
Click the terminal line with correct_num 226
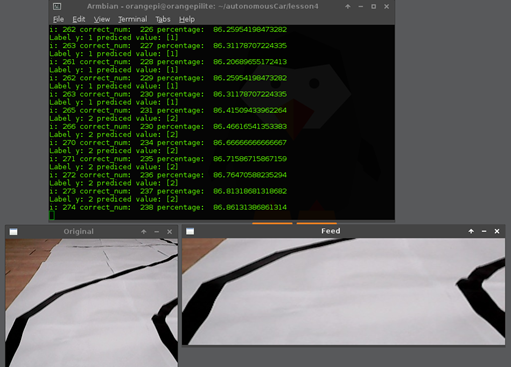pos(168,29)
